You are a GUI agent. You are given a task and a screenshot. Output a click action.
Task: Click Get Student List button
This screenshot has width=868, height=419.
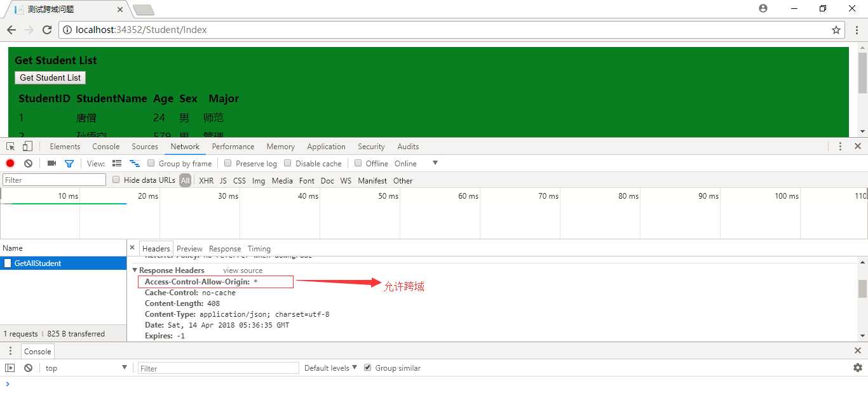(x=50, y=77)
